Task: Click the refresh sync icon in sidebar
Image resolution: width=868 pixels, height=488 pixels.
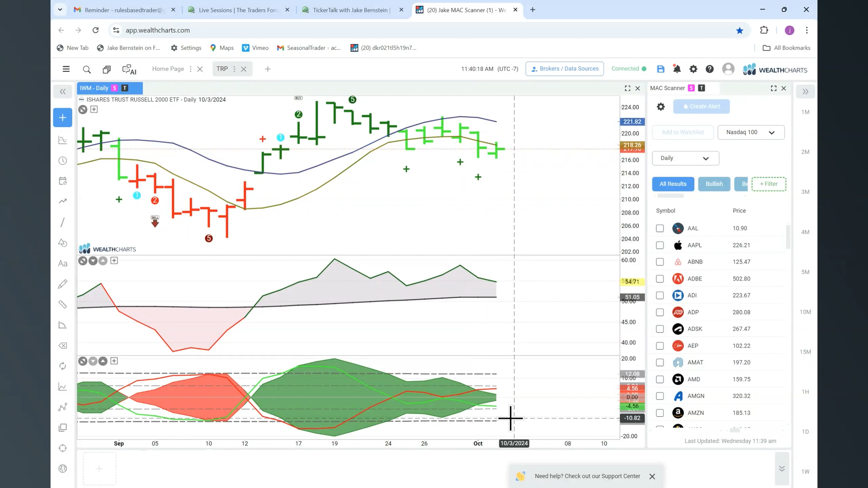Action: pos(62,366)
